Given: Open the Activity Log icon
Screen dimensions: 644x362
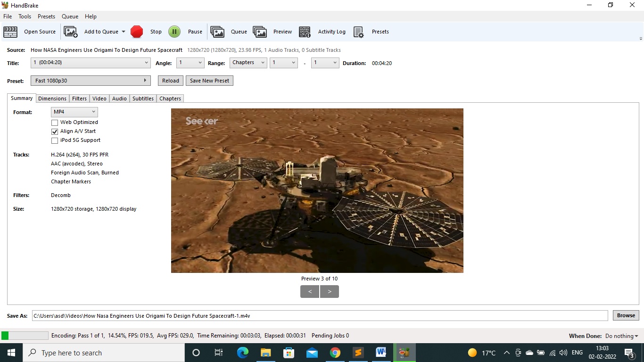Looking at the screenshot, I should [305, 32].
